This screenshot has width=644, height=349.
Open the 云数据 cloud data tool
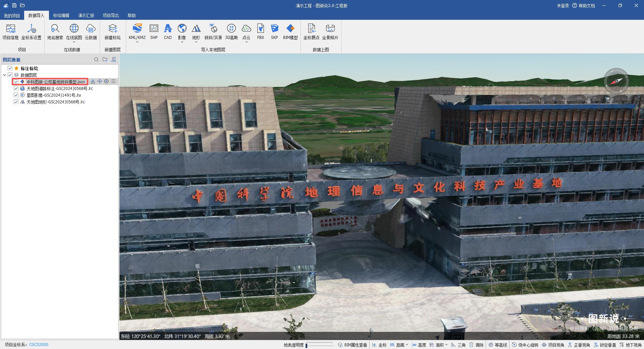point(91,32)
